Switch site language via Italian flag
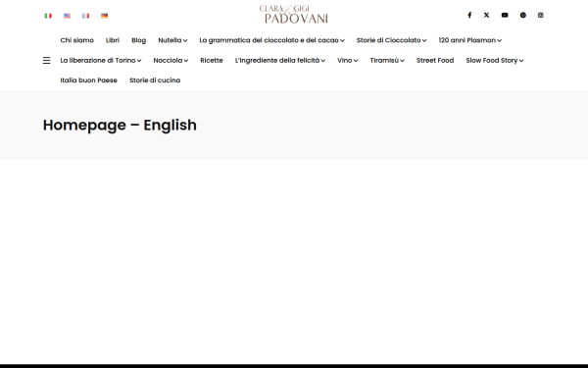Image resolution: width=588 pixels, height=368 pixels. 48,16
